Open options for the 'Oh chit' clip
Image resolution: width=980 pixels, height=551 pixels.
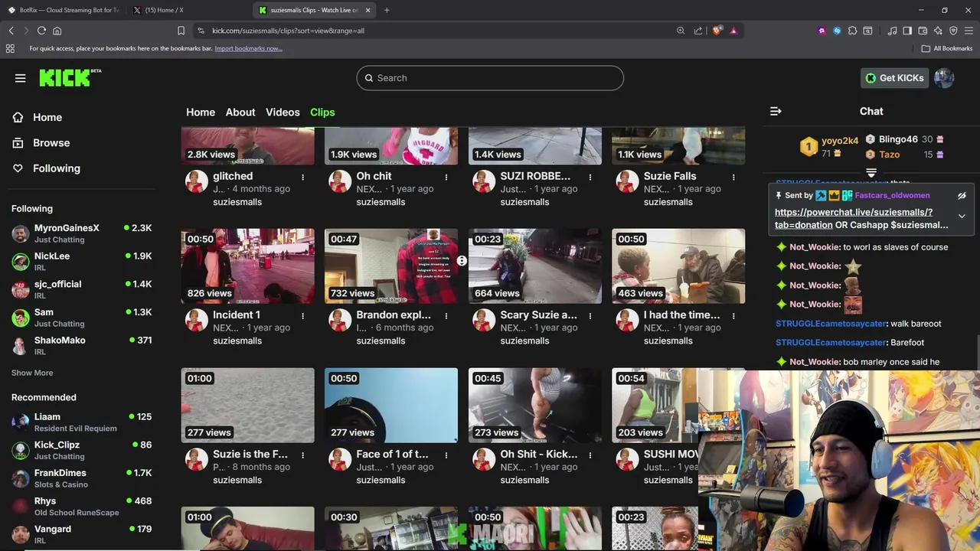click(446, 177)
